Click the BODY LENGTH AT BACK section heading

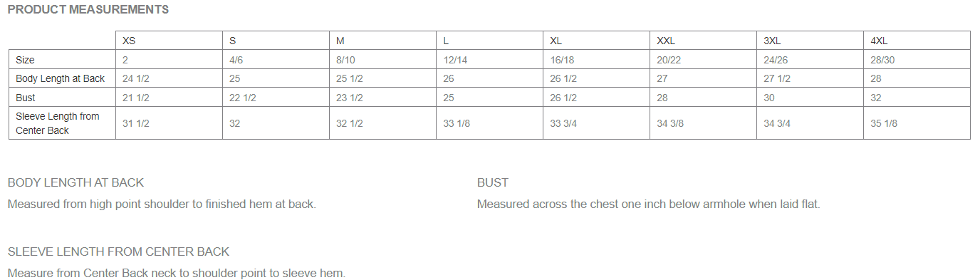[75, 183]
